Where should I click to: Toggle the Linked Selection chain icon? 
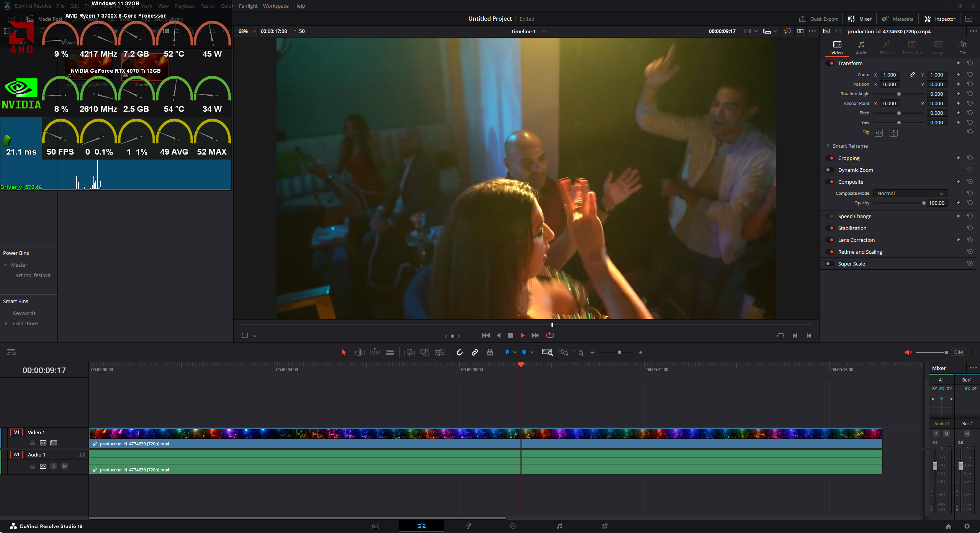point(474,352)
